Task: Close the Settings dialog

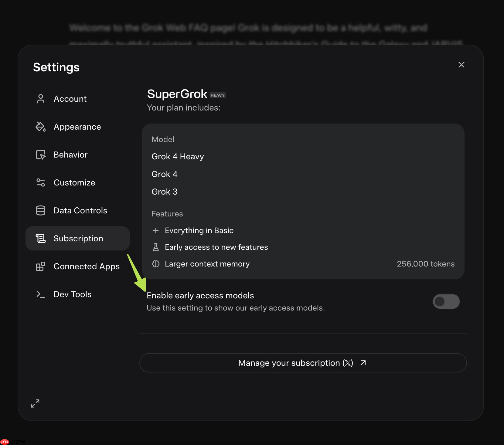Action: [x=461, y=65]
